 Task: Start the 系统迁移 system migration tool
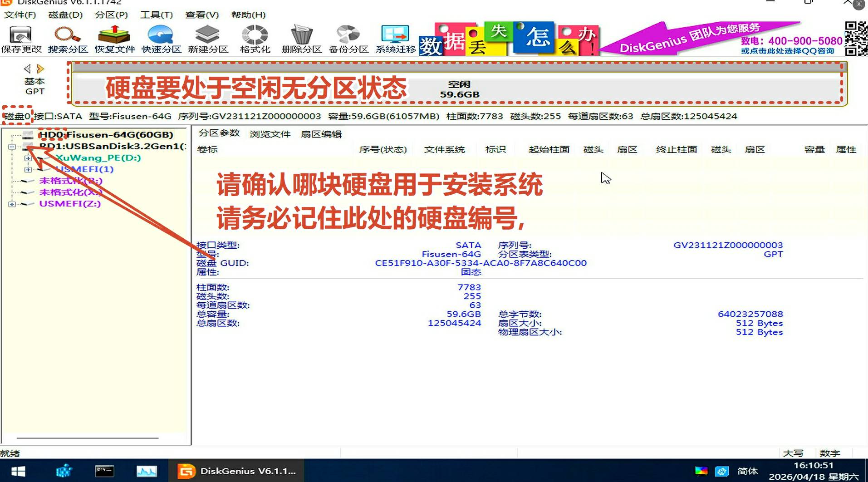click(395, 39)
